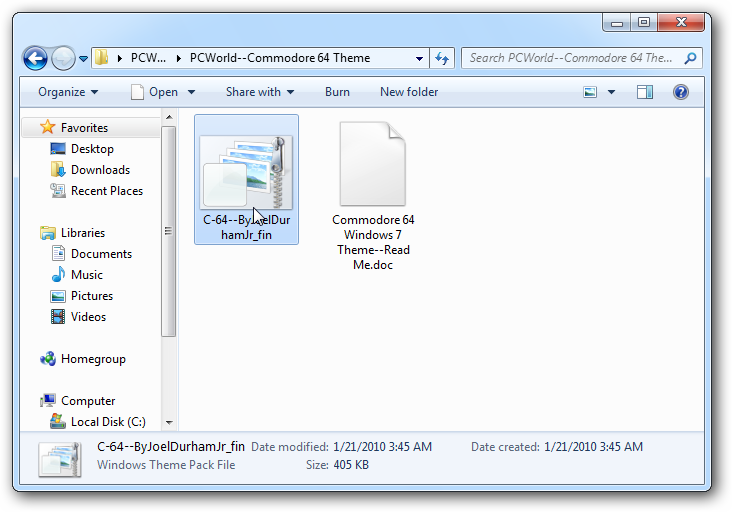Click Commodore 64 Windows 7 Theme--Read Me.doc name
Image resolution: width=732 pixels, height=512 pixels.
coord(373,242)
